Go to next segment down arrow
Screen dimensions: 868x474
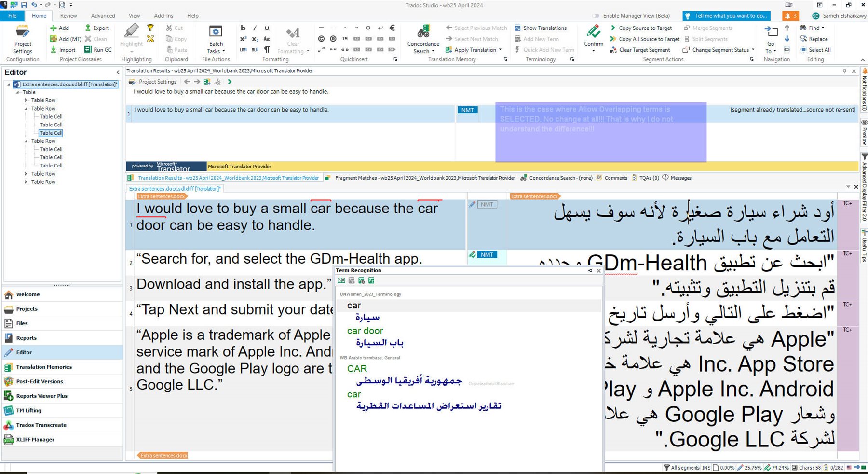coord(787,39)
